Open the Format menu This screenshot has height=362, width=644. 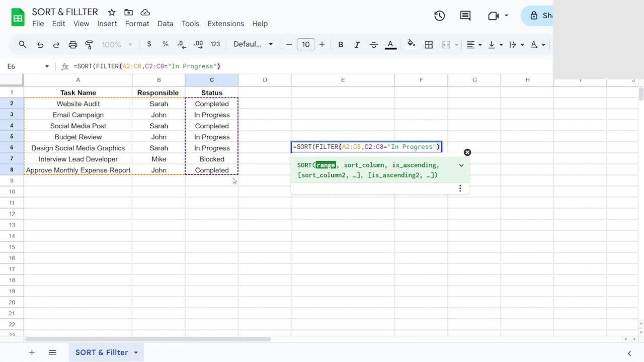click(x=137, y=24)
